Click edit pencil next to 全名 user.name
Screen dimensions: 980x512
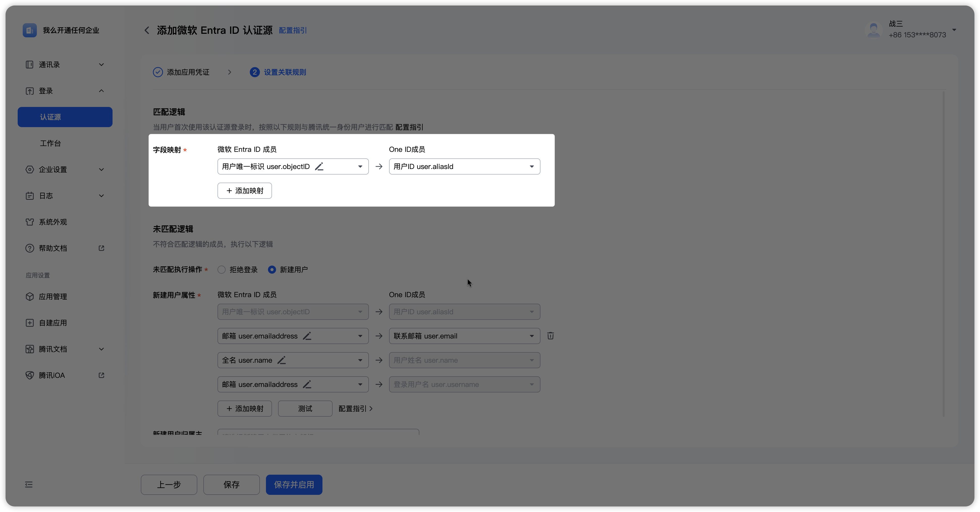(x=282, y=360)
